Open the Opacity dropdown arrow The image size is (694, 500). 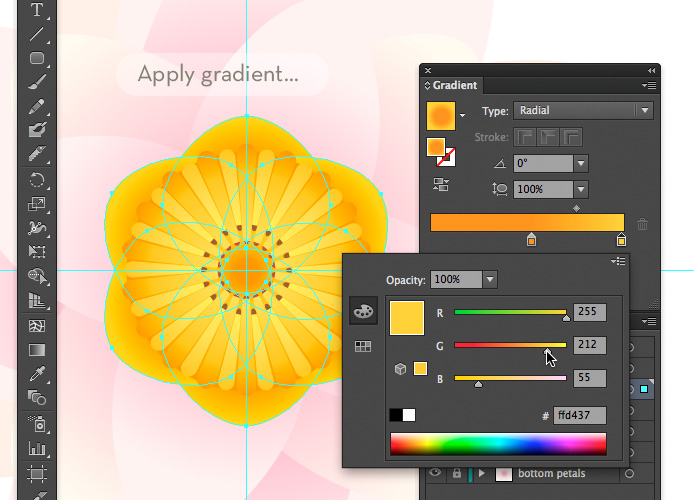tap(490, 280)
